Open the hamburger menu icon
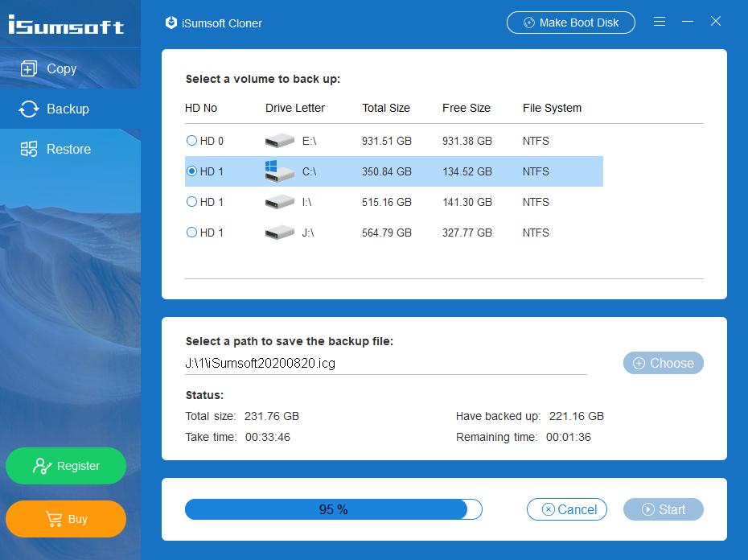748x560 pixels. 660,22
